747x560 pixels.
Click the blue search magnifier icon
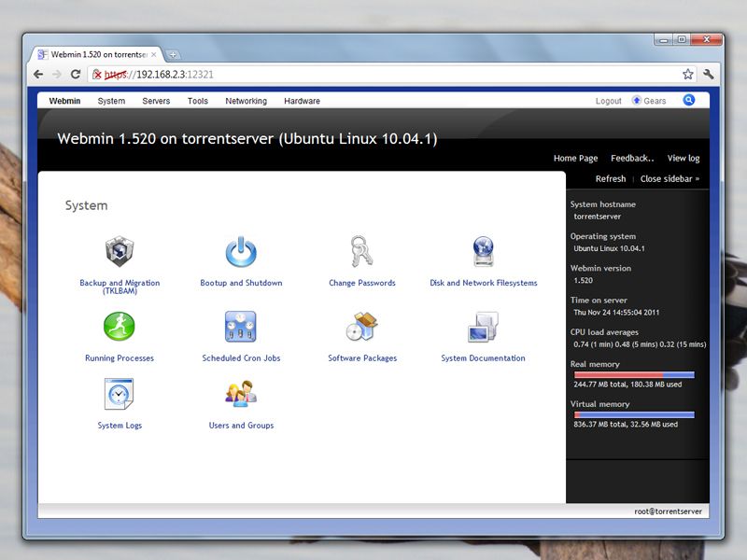[x=689, y=100]
